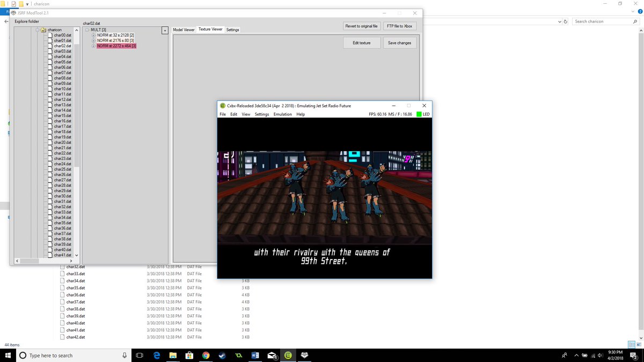This screenshot has width=644, height=362.
Task: Click the file icon beside char33.dat in Explorer
Action: 63,274
